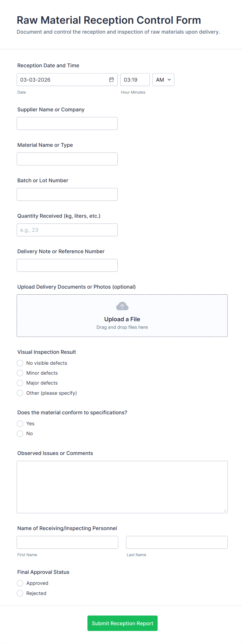The image size is (242, 644).
Task: Click the Last Name input field
Action: (177, 542)
